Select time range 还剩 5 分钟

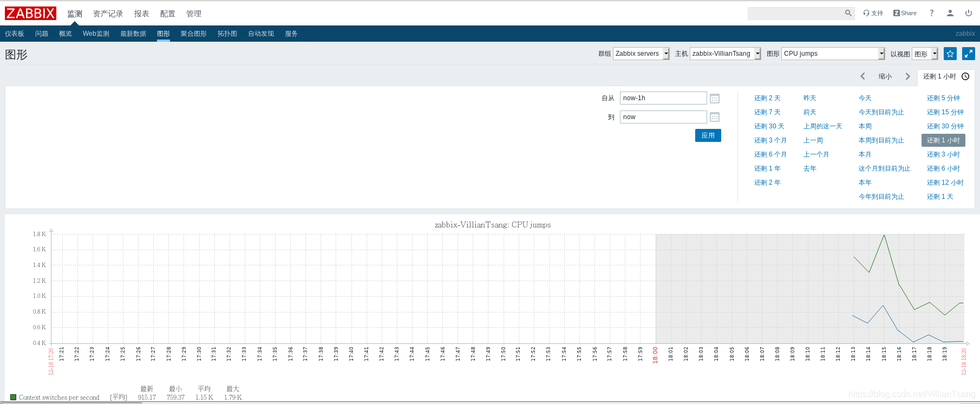point(943,98)
